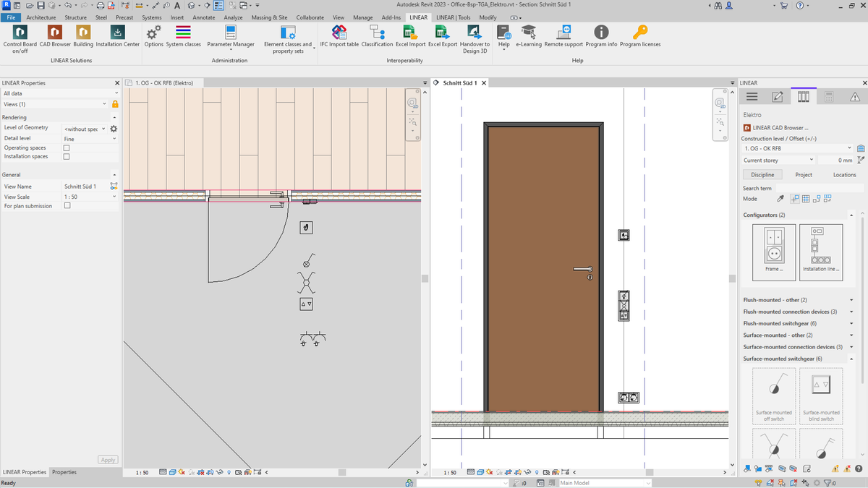The width and height of the screenshot is (868, 488).
Task: Open System classes in ribbon
Action: 183,33
